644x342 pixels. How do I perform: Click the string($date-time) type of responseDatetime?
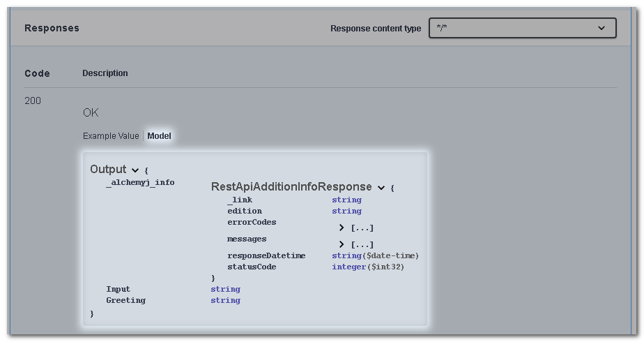(x=375, y=255)
